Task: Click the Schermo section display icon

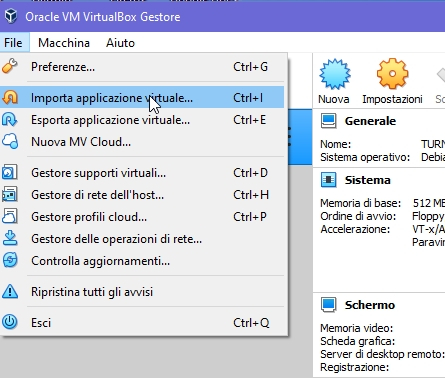Action: pyautogui.click(x=328, y=305)
